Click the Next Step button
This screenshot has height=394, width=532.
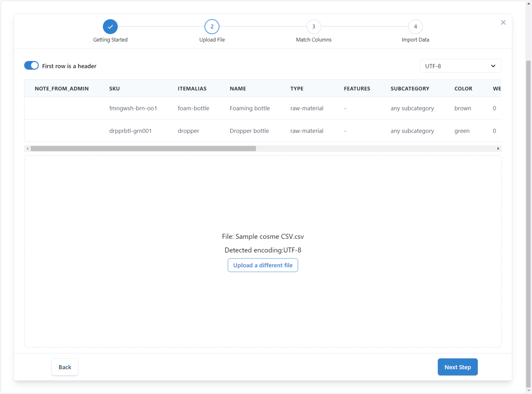[x=458, y=367]
